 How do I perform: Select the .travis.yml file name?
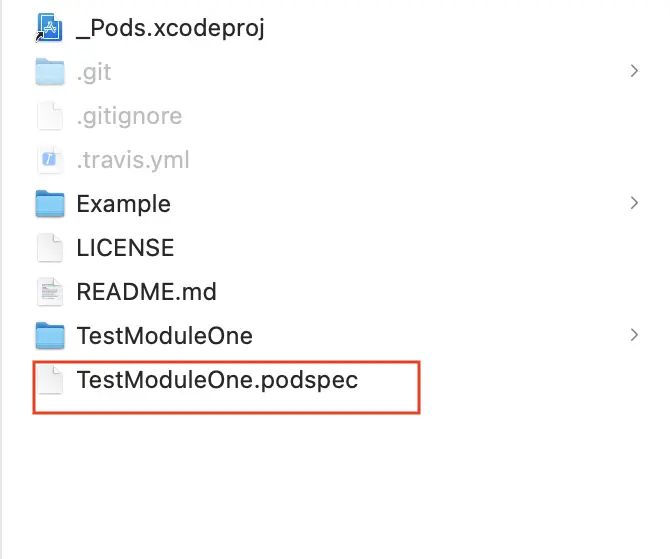pyautogui.click(x=133, y=160)
